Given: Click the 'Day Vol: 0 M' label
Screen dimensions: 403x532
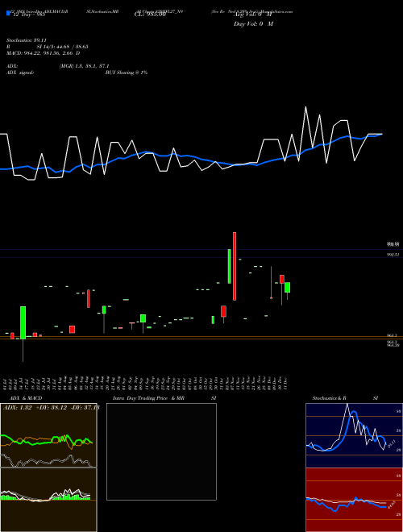Looking at the screenshot, I should [x=253, y=24].
